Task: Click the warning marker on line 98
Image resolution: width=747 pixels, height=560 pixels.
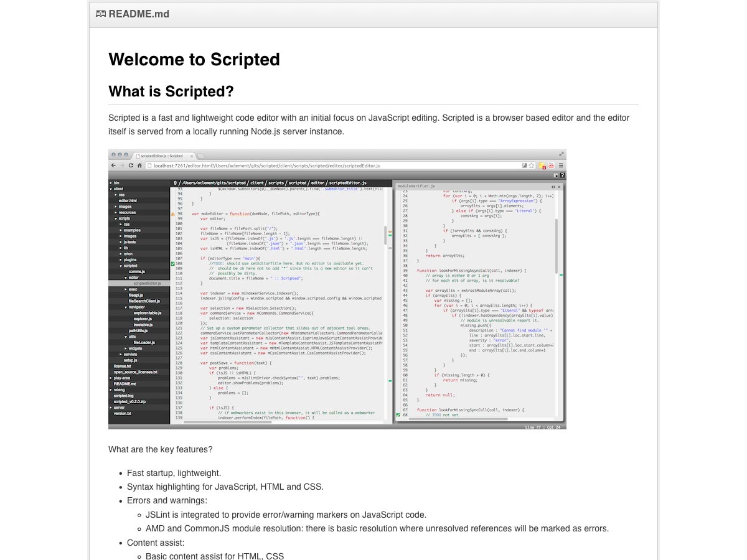Action: [x=173, y=213]
